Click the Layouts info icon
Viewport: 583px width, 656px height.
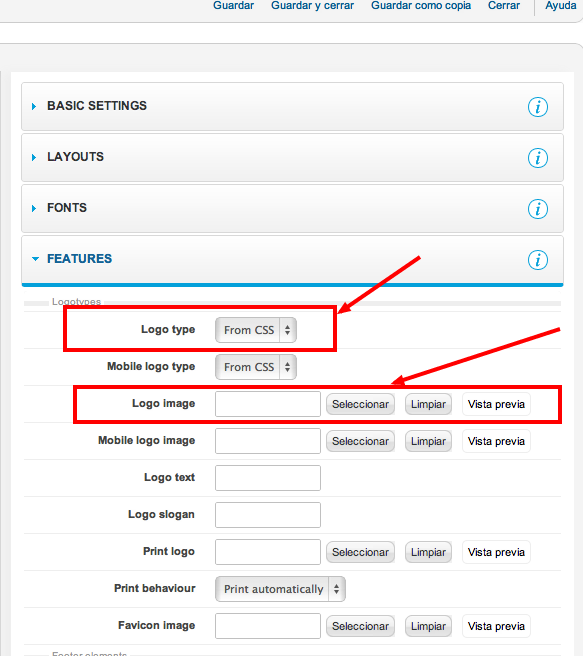pos(537,158)
